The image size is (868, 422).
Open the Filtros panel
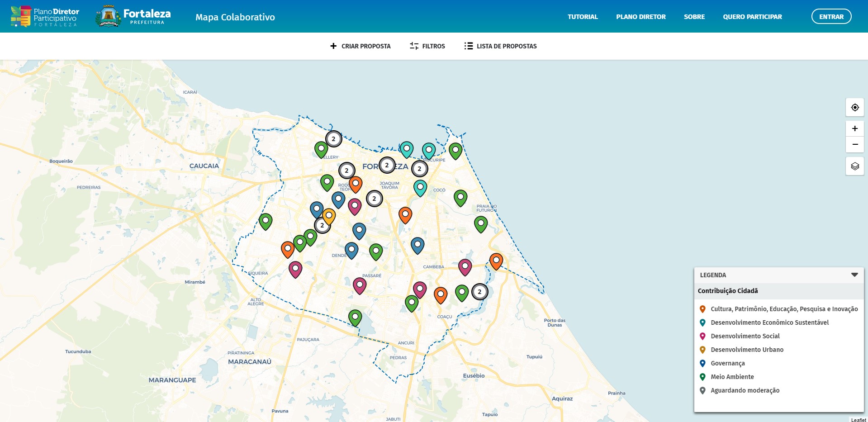tap(427, 46)
